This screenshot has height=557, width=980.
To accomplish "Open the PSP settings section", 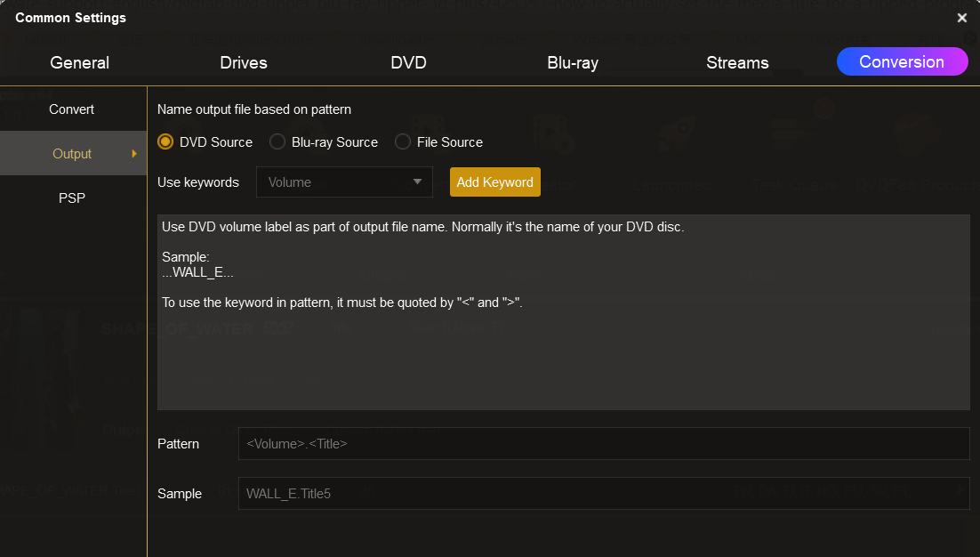I will (x=72, y=198).
